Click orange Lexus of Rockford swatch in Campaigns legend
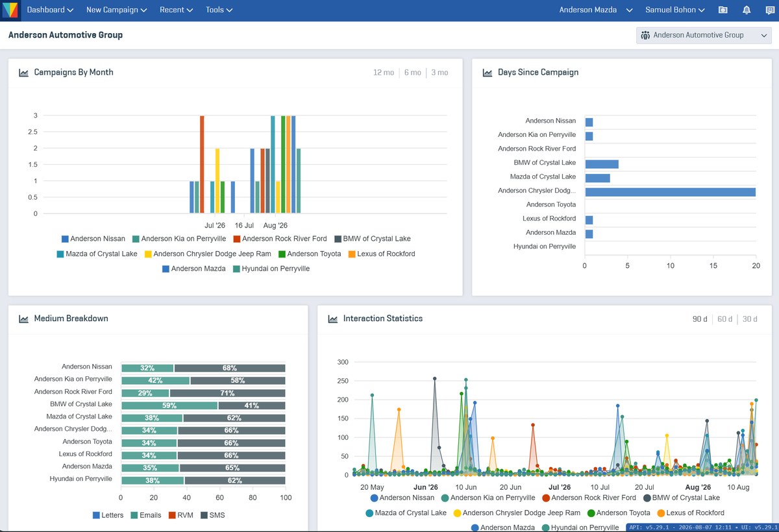The width and height of the screenshot is (779, 532). click(x=352, y=254)
